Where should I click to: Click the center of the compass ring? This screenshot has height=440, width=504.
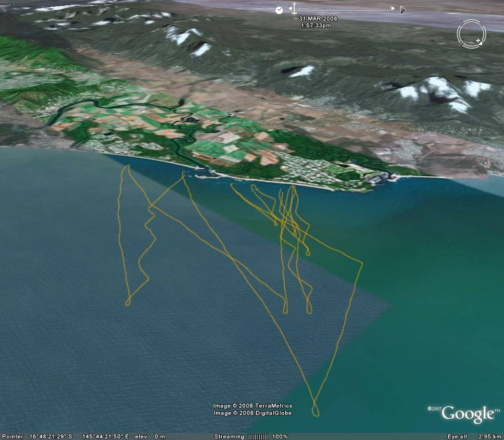[471, 34]
